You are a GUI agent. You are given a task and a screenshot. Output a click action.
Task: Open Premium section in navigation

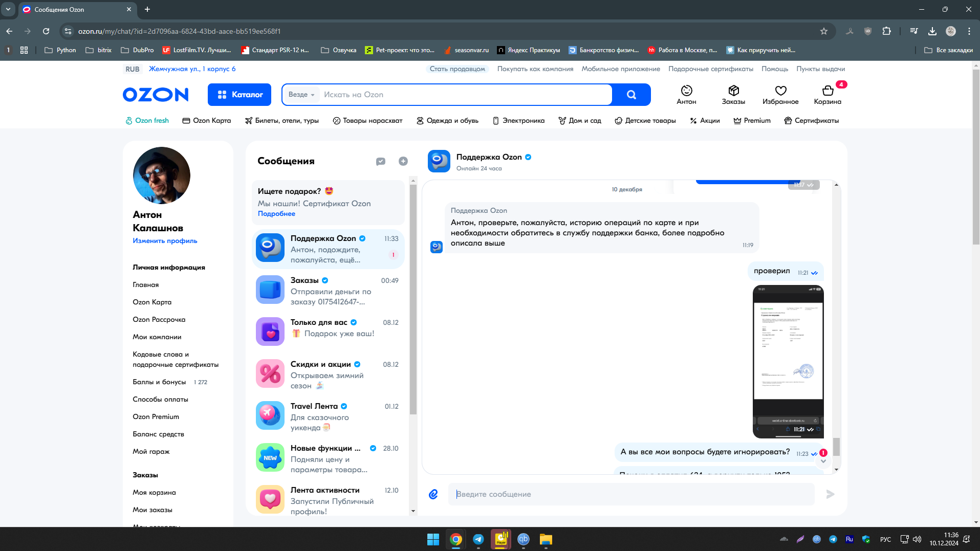752,121
